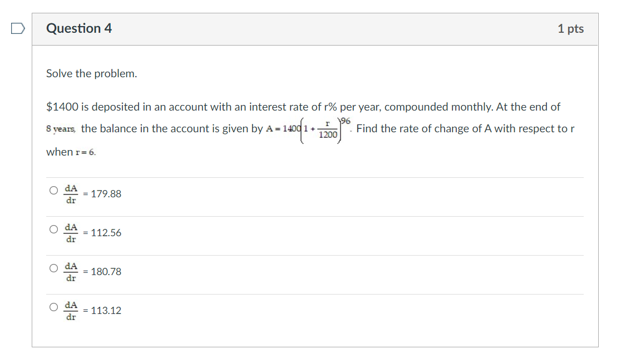Click the bookmark flag icon beside Question 4
The image size is (626, 364).
17,27
